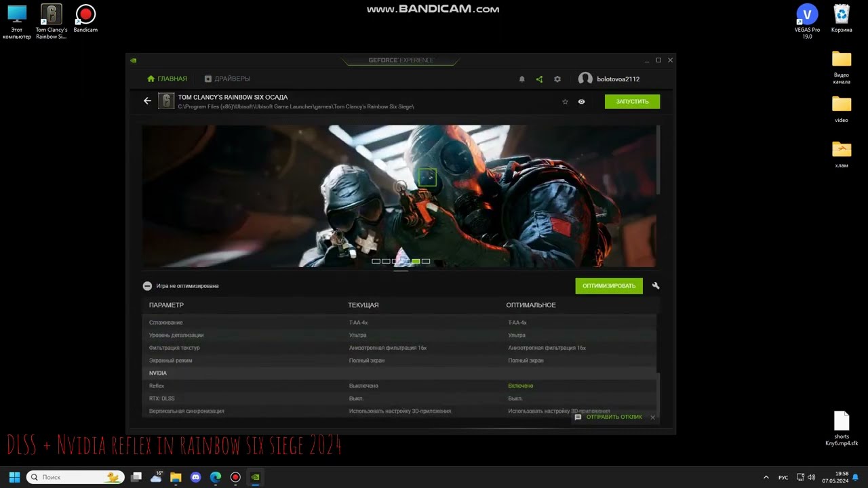Open Этот компьютер desktop icon

pyautogui.click(x=17, y=22)
